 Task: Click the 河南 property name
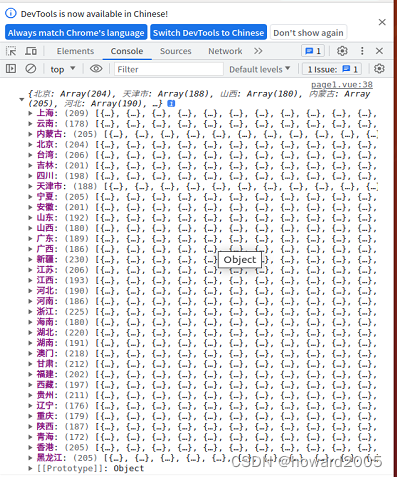coord(45,301)
